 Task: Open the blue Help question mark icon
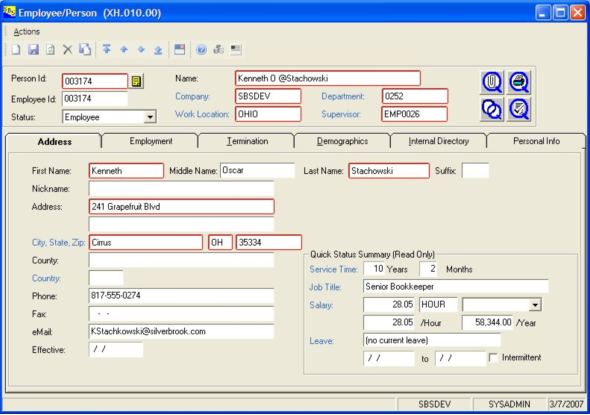201,49
